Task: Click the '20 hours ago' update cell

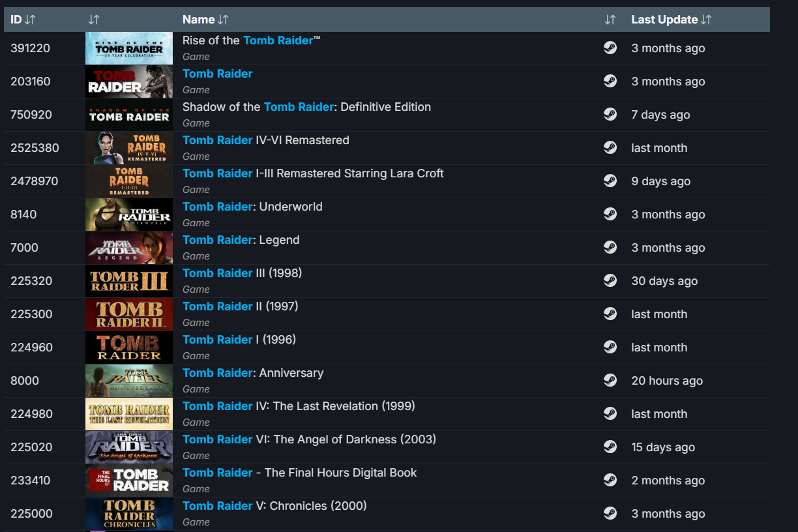Action: [667, 381]
